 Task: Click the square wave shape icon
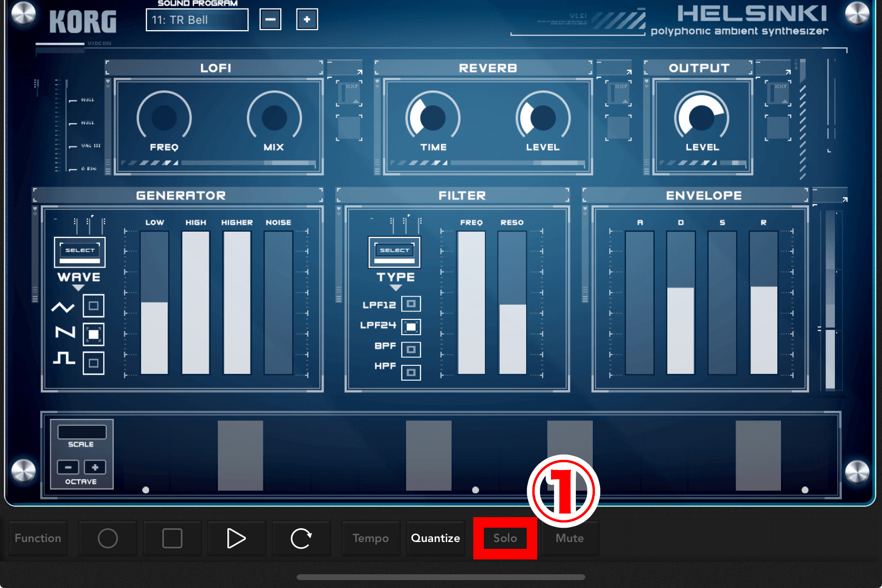tap(64, 358)
